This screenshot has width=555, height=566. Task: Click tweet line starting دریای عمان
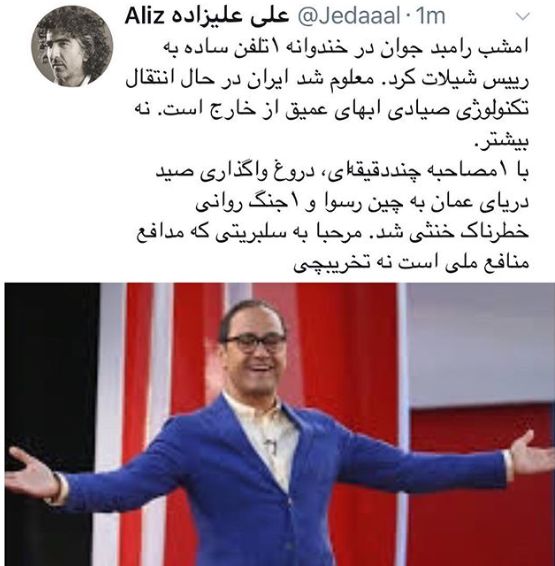click(x=362, y=202)
